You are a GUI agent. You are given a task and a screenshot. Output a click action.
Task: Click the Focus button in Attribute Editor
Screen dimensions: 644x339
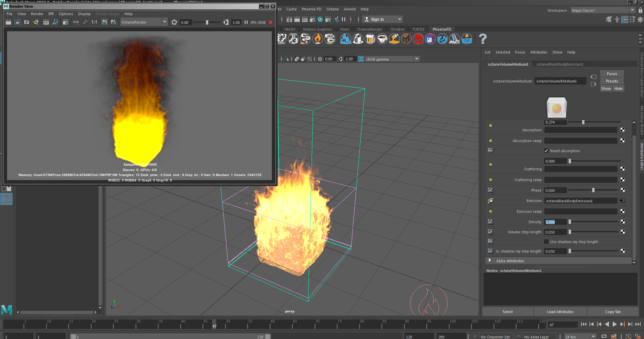pos(612,74)
